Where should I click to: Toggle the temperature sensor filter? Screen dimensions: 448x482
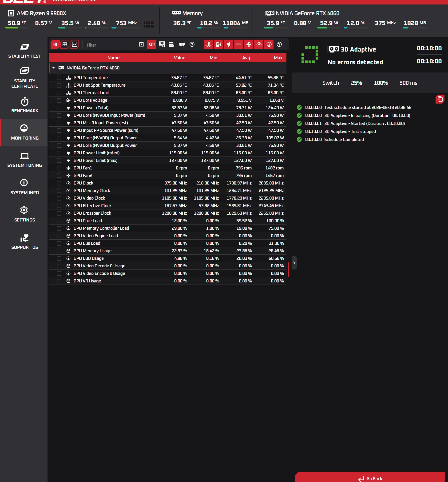pyautogui.click(x=208, y=45)
